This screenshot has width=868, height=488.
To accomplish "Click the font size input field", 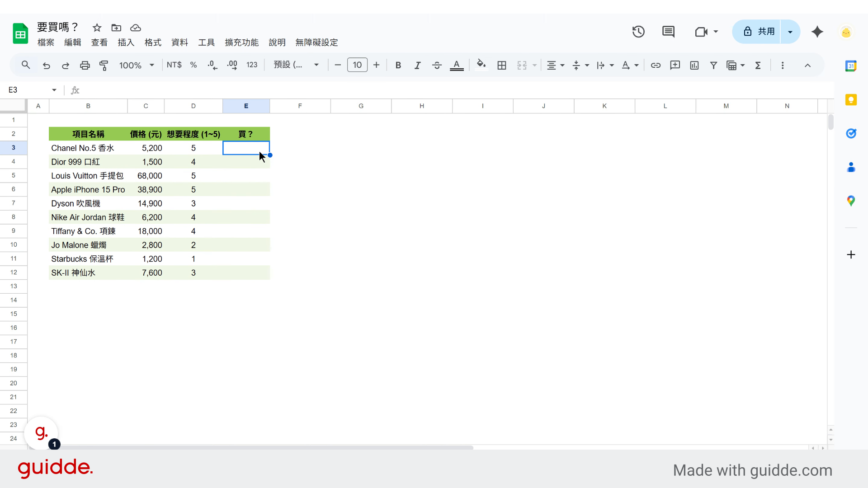I will (357, 65).
